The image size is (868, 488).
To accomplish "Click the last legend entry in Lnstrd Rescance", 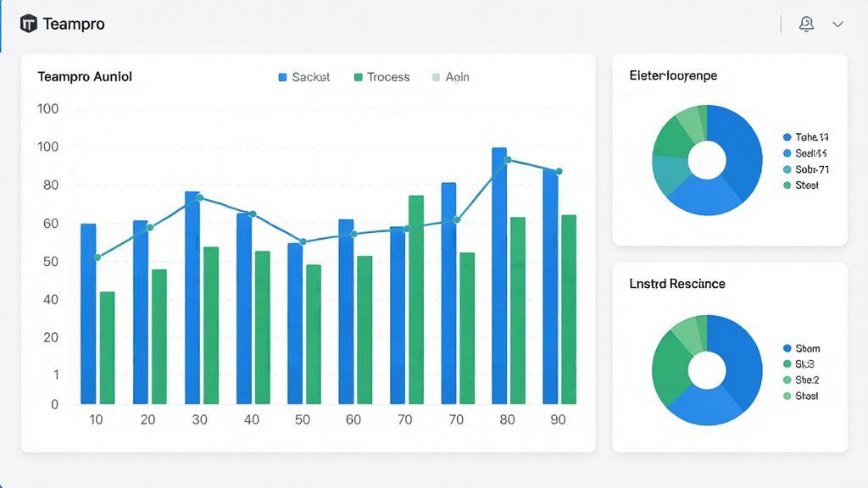I will [x=801, y=396].
